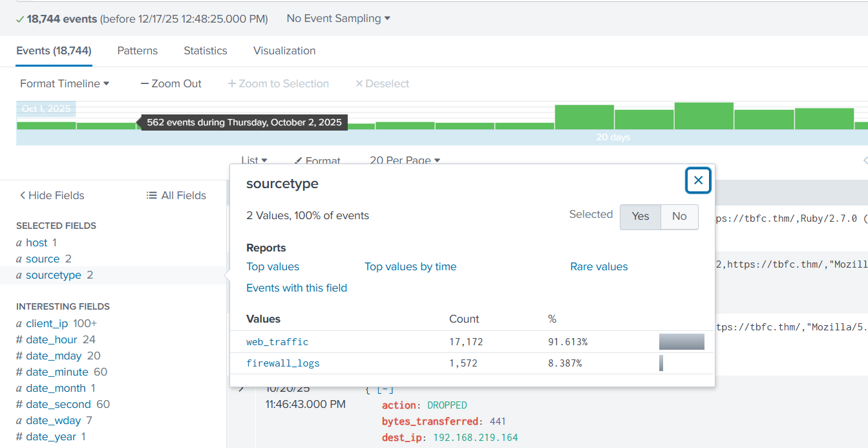This screenshot has height=448, width=868.
Task: Open the 20 Per Page dropdown
Action: tap(405, 160)
